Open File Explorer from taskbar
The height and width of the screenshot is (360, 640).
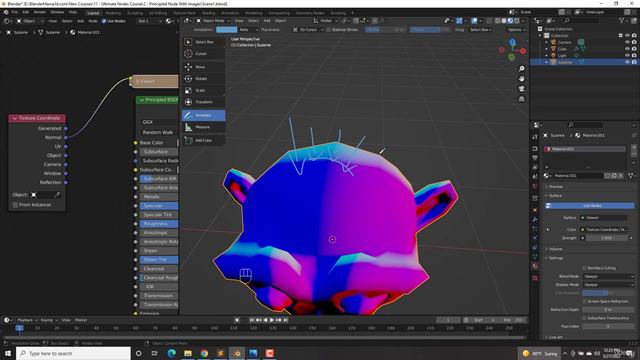tap(188, 353)
